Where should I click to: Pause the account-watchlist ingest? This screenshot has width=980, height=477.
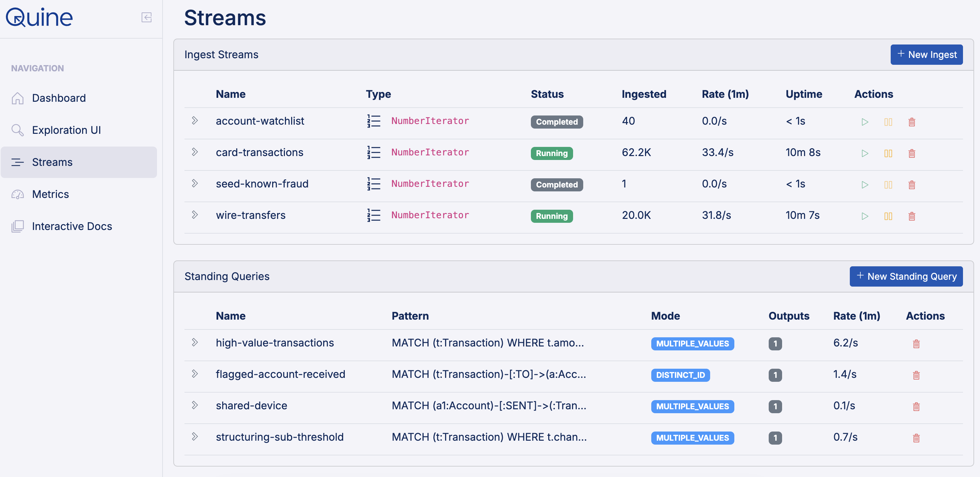point(888,122)
